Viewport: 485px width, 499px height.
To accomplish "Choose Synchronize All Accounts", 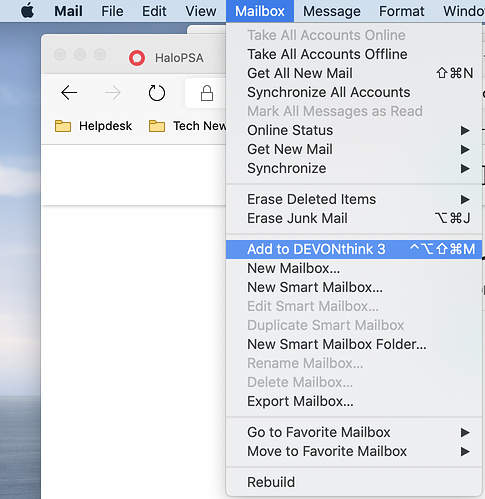I will pyautogui.click(x=354, y=92).
